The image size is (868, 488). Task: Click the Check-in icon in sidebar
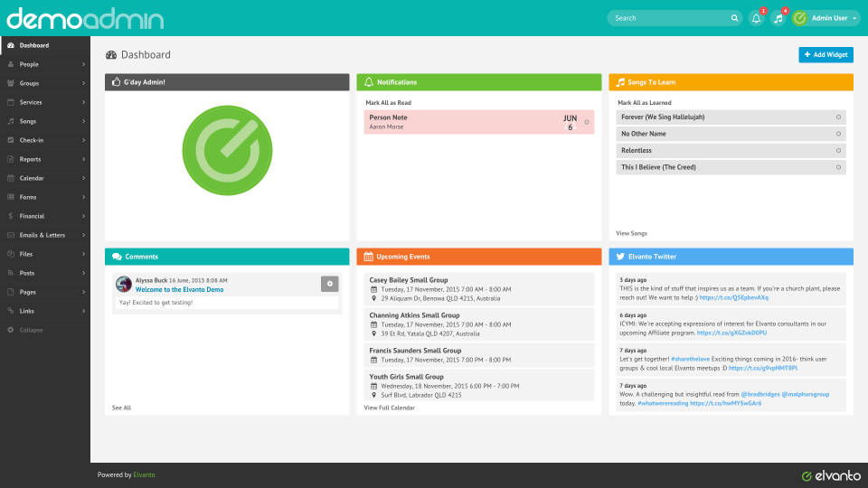click(x=11, y=140)
